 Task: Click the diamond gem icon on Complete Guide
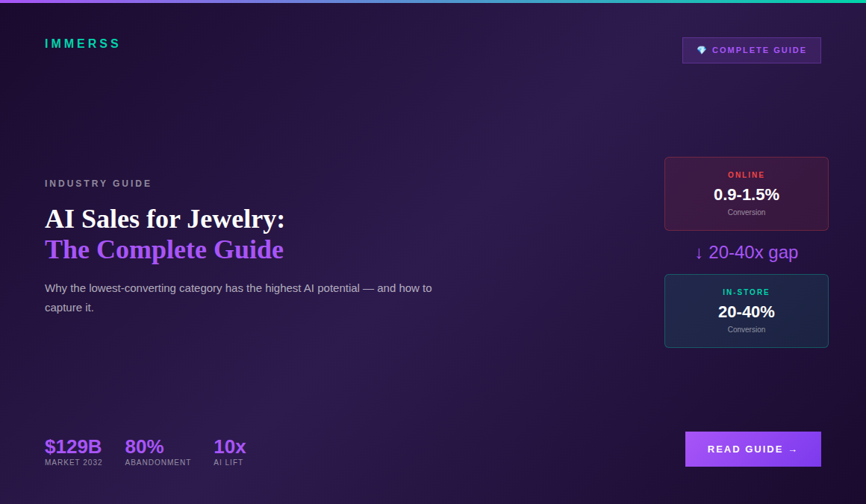click(x=700, y=50)
